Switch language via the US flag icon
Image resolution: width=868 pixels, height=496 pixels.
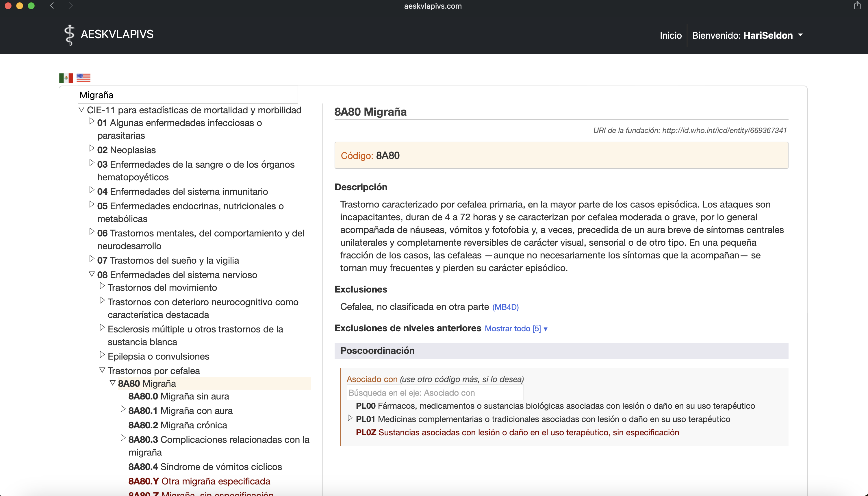(84, 78)
